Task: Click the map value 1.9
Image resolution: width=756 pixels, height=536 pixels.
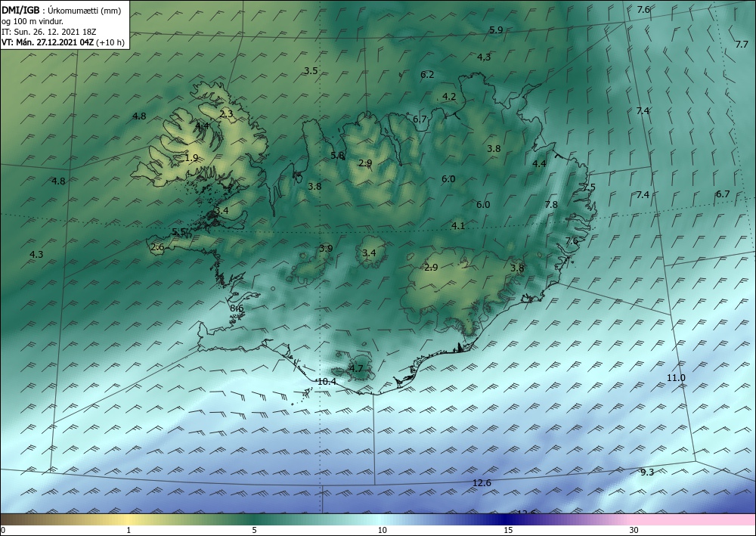Action: coord(191,157)
